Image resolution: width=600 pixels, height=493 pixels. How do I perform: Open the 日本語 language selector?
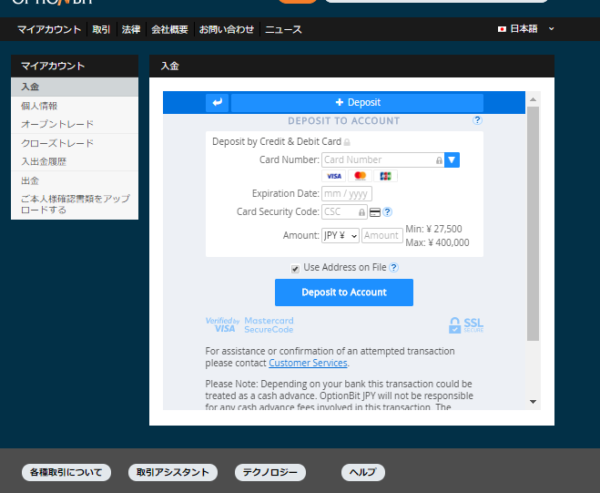pyautogui.click(x=526, y=29)
